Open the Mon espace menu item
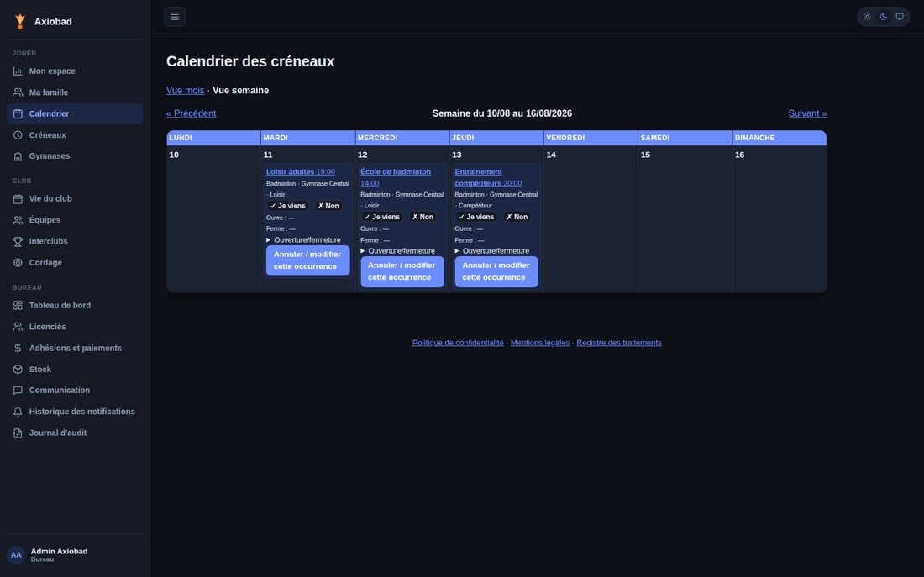The height and width of the screenshot is (577, 924). tap(75, 71)
